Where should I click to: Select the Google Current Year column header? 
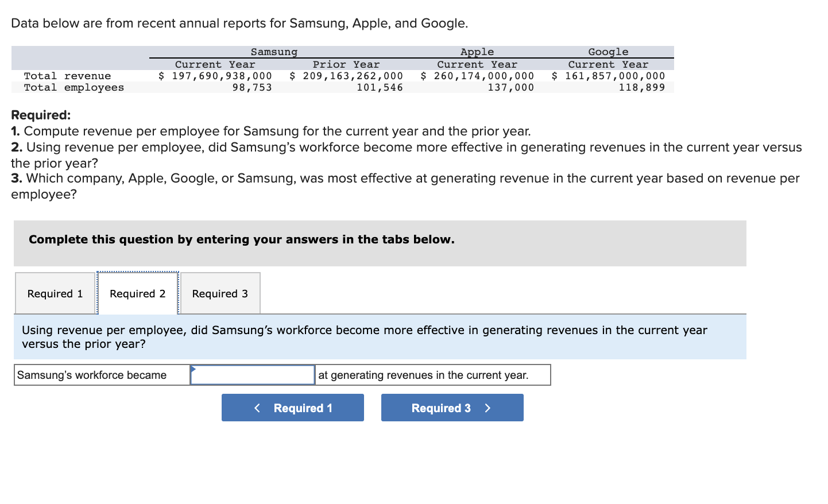point(608,64)
